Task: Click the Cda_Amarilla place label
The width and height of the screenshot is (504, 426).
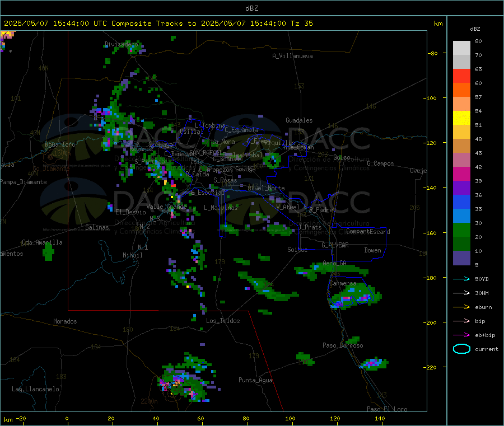Action: click(x=42, y=242)
